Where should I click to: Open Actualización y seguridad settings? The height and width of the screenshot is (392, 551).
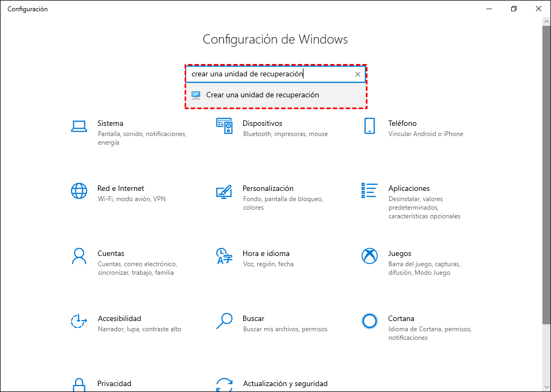tap(285, 383)
